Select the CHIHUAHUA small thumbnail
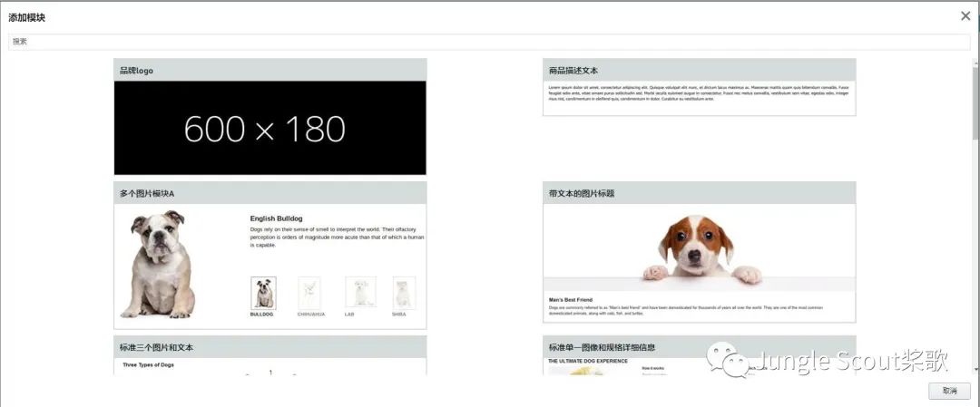The height and width of the screenshot is (407, 980). [310, 294]
